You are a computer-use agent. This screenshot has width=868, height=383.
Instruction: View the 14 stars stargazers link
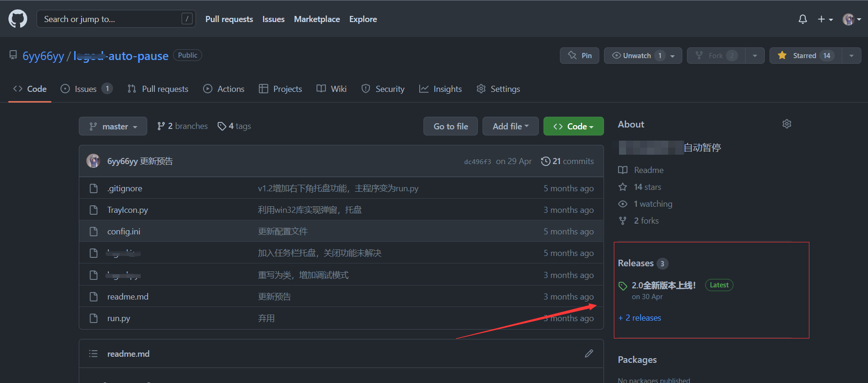coord(640,187)
